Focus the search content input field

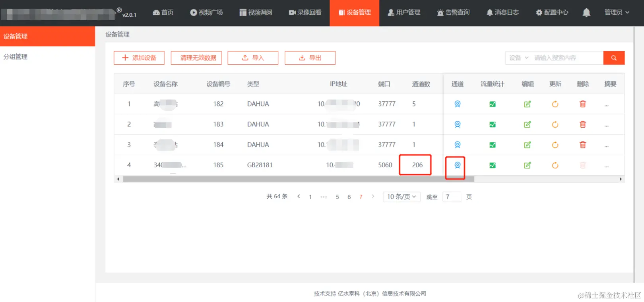point(567,58)
